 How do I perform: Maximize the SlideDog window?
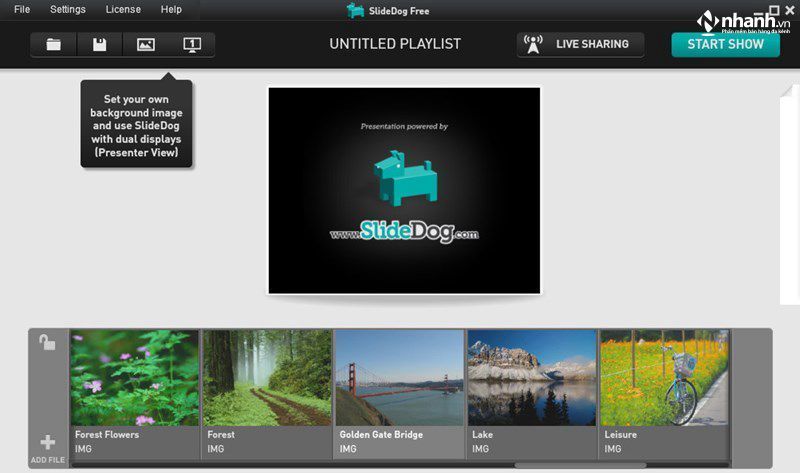click(774, 10)
